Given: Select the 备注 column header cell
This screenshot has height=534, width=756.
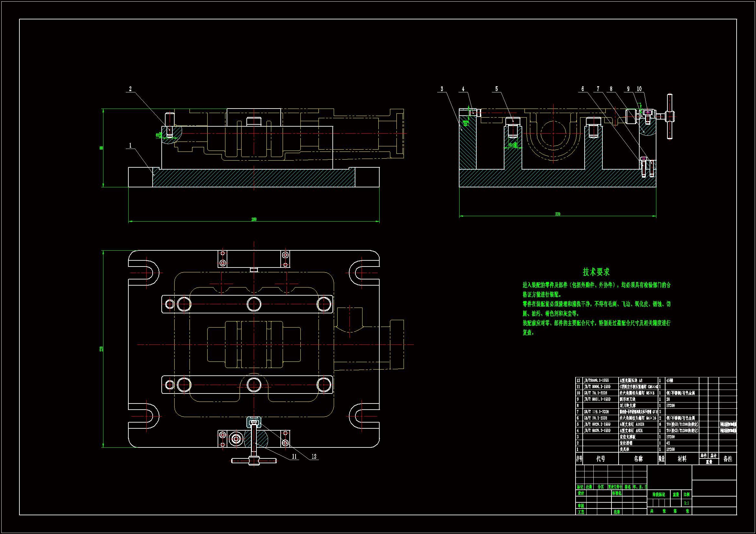Looking at the screenshot, I should pos(728,459).
